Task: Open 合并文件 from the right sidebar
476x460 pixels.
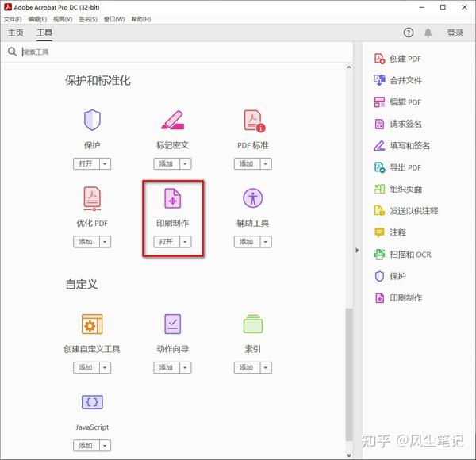Action: (x=397, y=80)
